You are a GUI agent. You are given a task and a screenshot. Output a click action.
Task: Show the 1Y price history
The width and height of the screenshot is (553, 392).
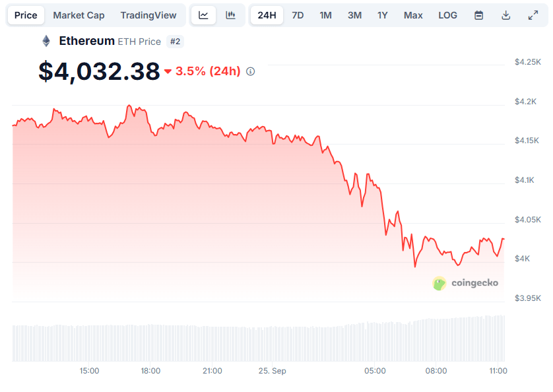[383, 15]
